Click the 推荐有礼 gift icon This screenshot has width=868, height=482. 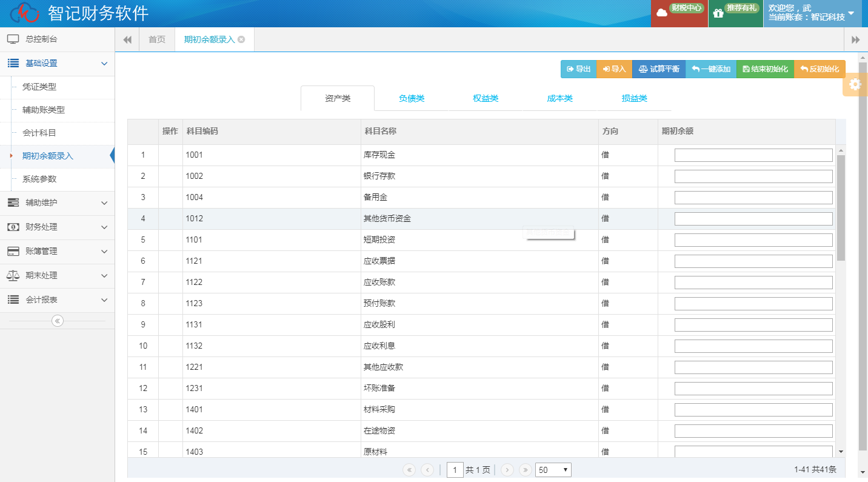[718, 13]
